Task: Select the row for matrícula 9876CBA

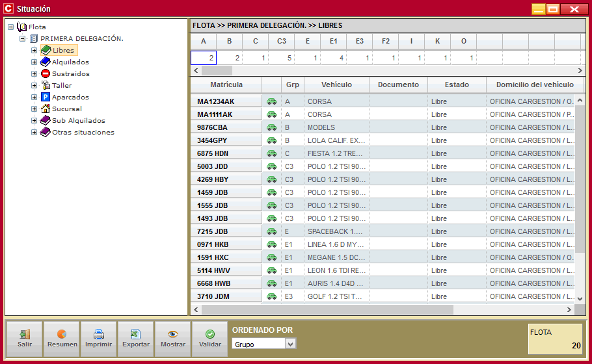Action: coord(226,127)
